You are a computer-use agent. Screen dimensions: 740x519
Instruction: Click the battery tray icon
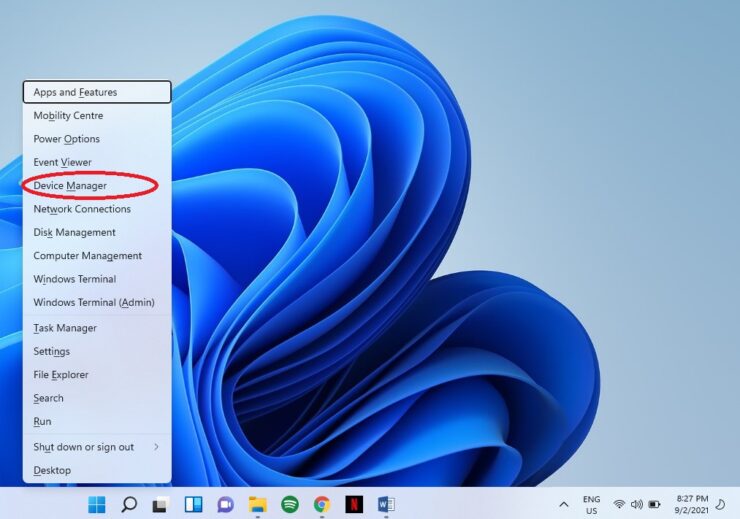tap(654, 504)
